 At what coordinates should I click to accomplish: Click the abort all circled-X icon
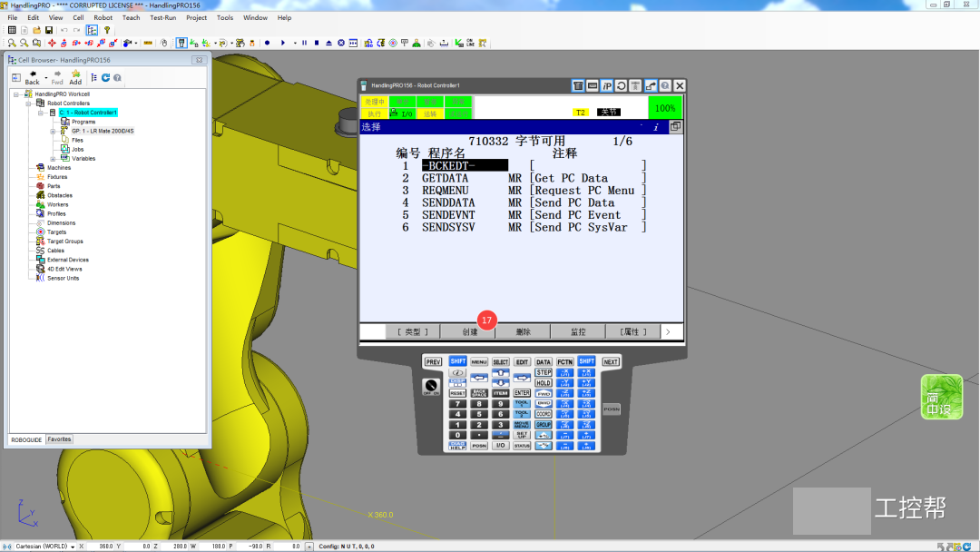click(x=341, y=44)
